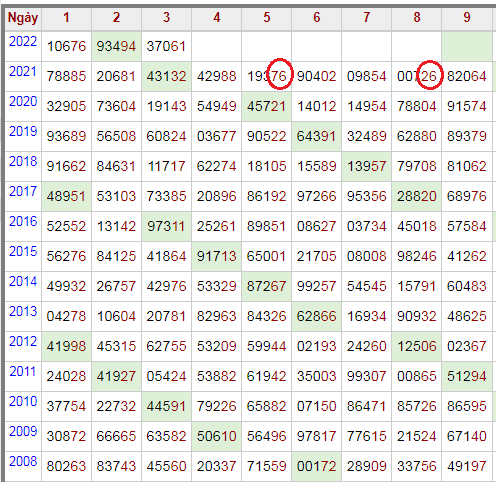Open the 2008 year link
This screenshot has width=496, height=482.
tap(23, 462)
